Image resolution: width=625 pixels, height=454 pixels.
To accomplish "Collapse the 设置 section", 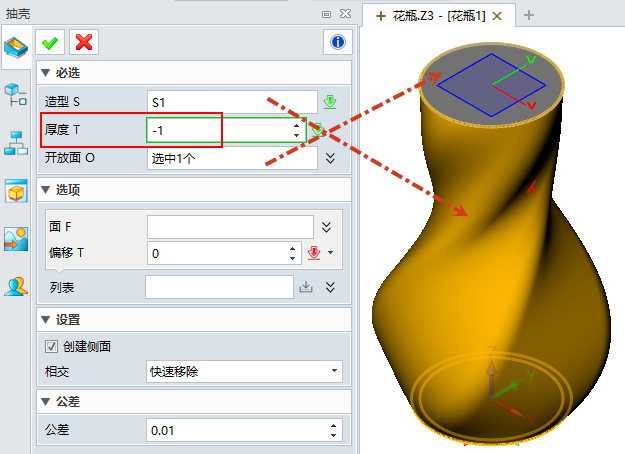I will [x=44, y=320].
